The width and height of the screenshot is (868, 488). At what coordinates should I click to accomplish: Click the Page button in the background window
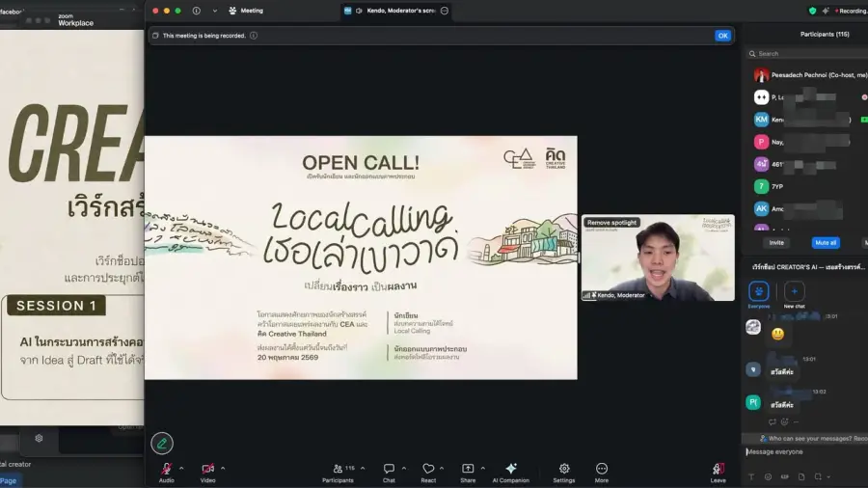pos(9,481)
